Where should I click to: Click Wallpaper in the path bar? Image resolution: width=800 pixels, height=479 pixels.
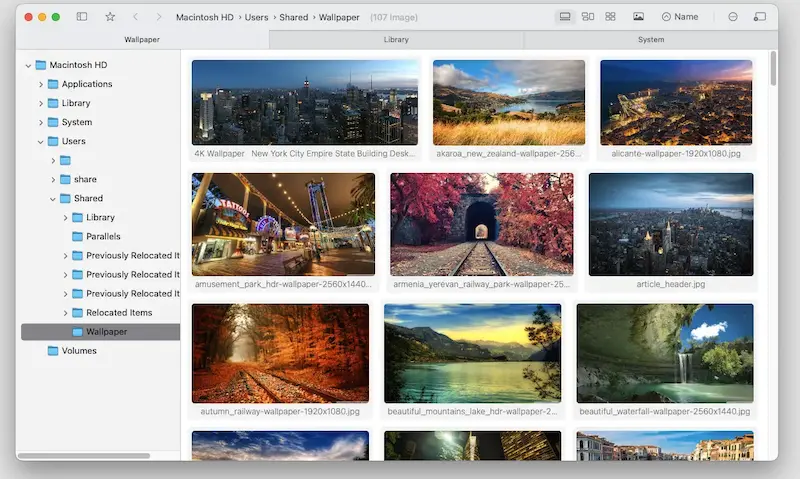[x=339, y=17]
